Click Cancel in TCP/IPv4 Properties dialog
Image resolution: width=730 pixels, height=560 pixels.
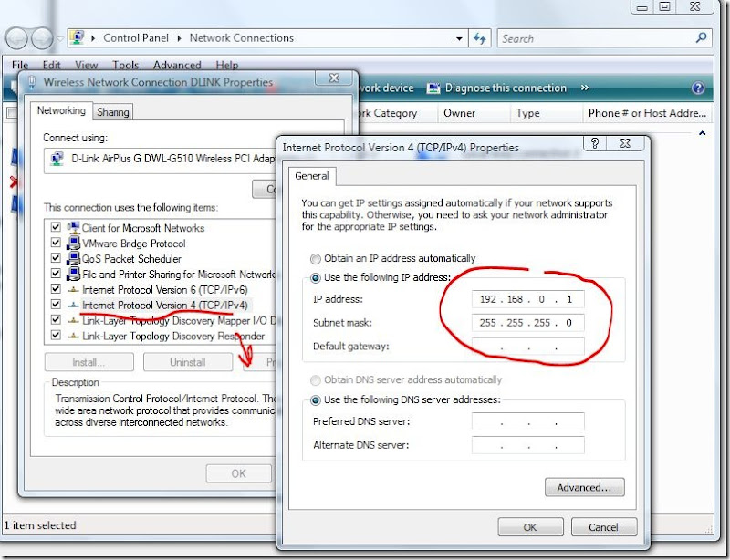click(x=603, y=527)
